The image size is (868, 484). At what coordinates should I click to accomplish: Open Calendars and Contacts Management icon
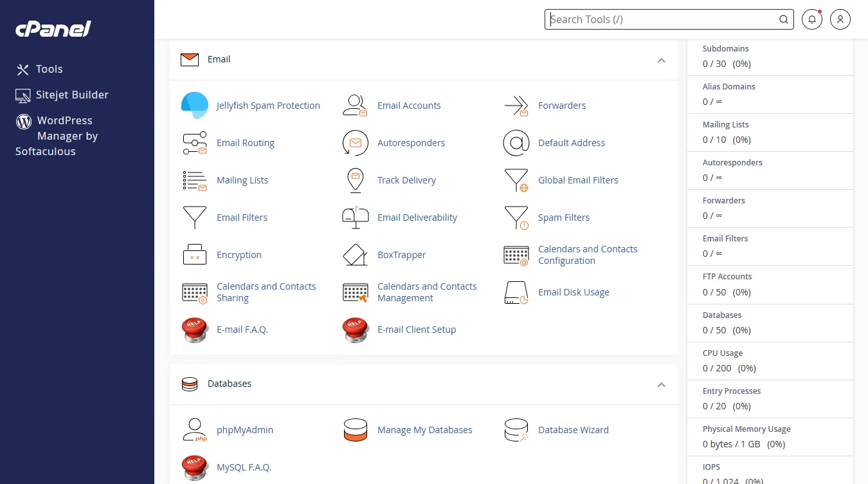[355, 292]
